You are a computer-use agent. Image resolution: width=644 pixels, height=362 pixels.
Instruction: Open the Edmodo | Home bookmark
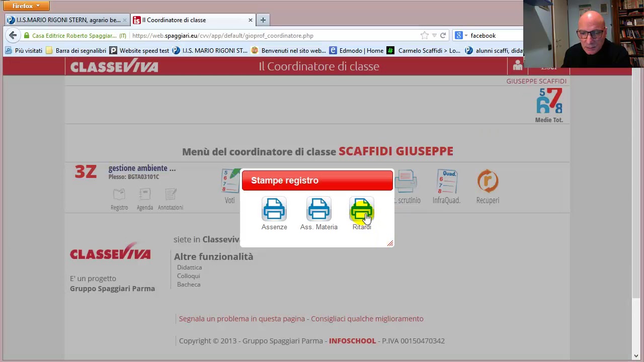(x=356, y=50)
